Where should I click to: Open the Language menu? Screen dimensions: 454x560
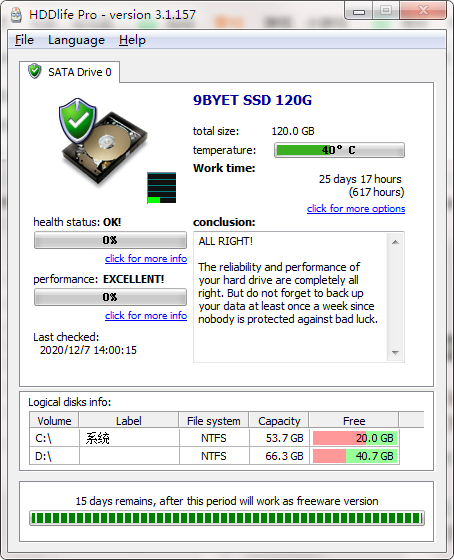click(x=76, y=40)
